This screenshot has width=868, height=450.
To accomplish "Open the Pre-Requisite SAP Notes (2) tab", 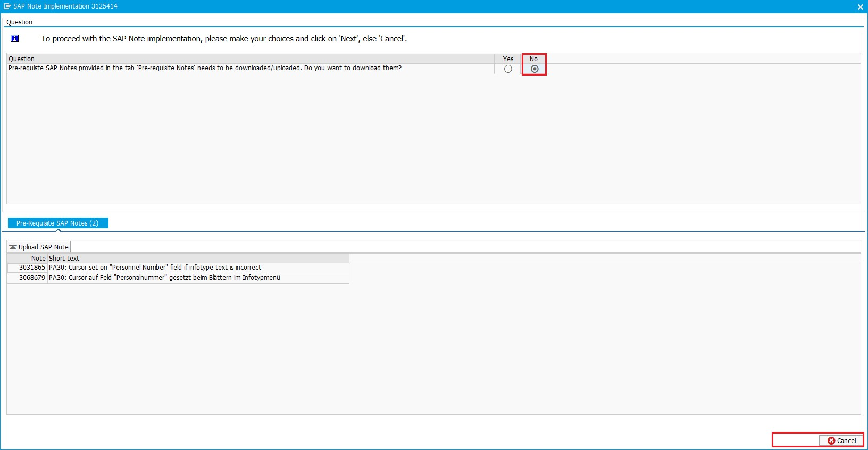I will click(58, 223).
